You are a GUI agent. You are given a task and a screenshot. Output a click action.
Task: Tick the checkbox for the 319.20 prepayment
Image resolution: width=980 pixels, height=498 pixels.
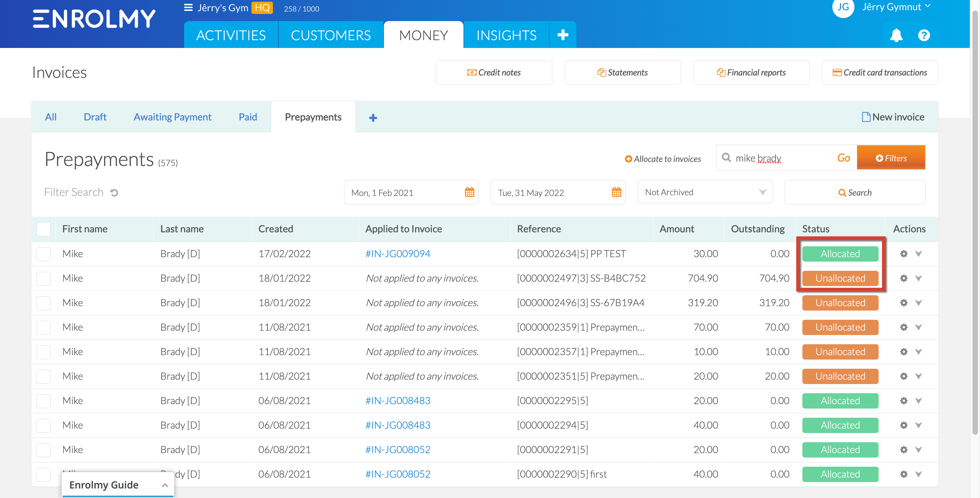click(x=43, y=303)
